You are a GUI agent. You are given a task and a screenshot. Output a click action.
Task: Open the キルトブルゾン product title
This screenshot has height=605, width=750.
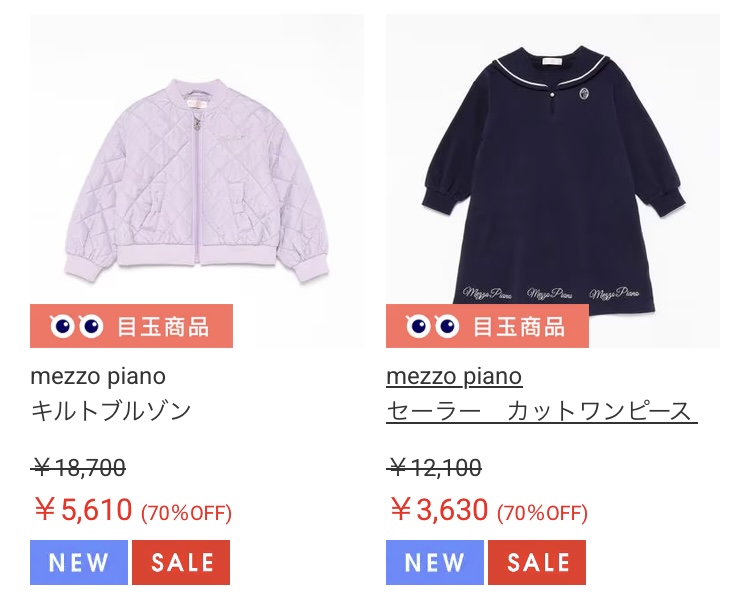(110, 411)
